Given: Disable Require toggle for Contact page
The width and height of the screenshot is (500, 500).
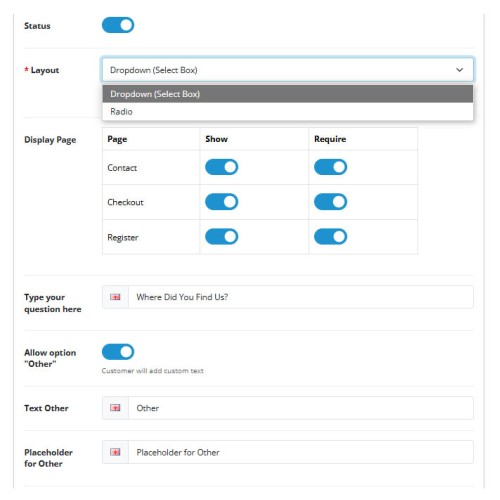Looking at the screenshot, I should tap(330, 167).
